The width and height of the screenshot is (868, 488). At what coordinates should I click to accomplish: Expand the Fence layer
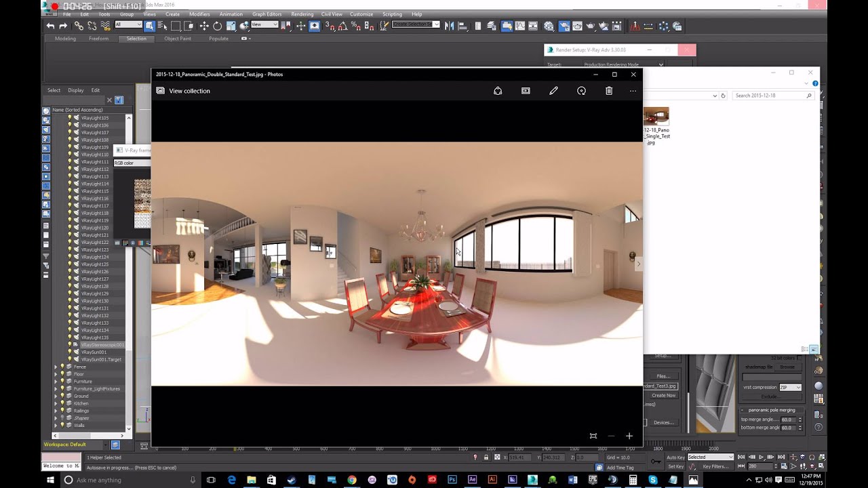[56, 367]
